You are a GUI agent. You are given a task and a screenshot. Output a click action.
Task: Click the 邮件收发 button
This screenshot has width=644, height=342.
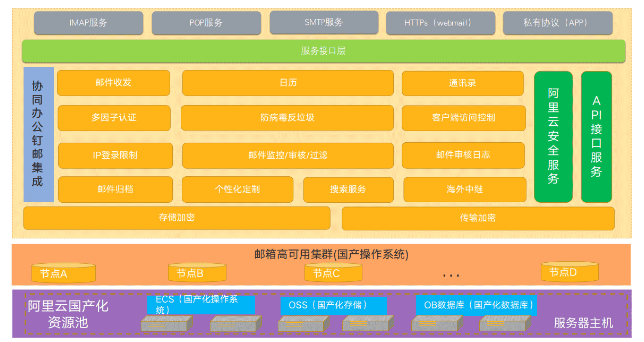(114, 83)
